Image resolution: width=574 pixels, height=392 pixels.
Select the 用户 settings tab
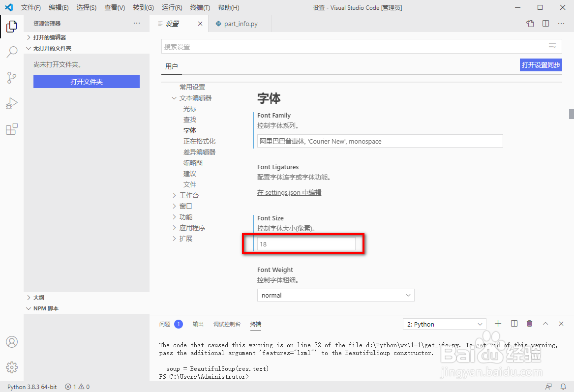(171, 66)
